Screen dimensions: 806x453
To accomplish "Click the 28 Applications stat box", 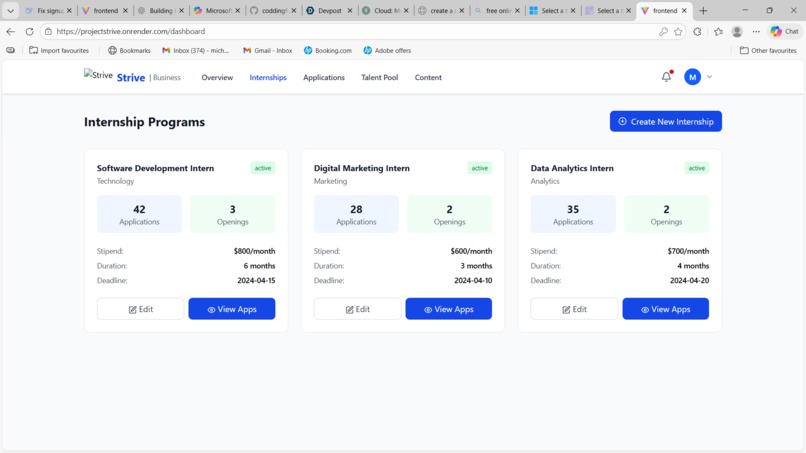I will tap(356, 214).
